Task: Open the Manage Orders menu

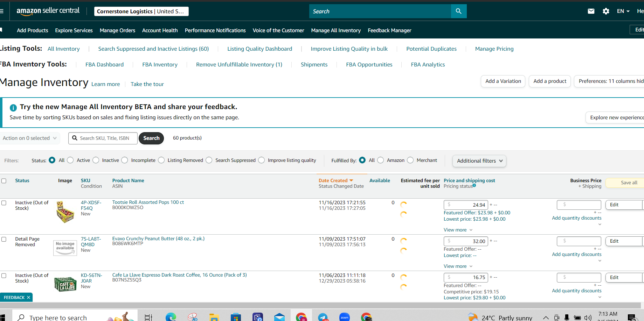Action: click(117, 30)
